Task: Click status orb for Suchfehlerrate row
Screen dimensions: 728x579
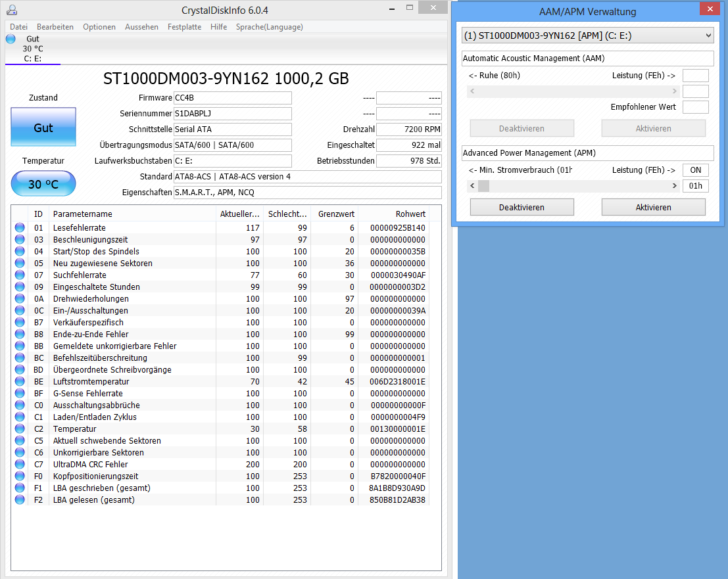Action: point(20,275)
